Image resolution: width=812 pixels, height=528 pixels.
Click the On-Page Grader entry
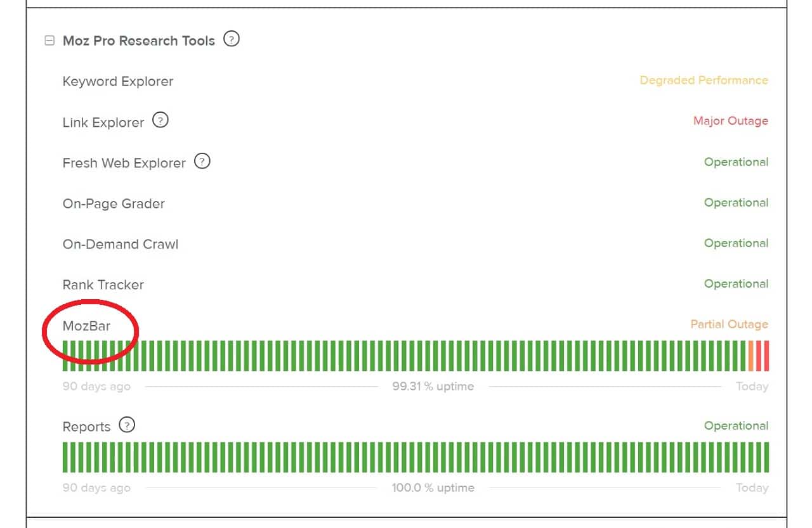(x=114, y=203)
